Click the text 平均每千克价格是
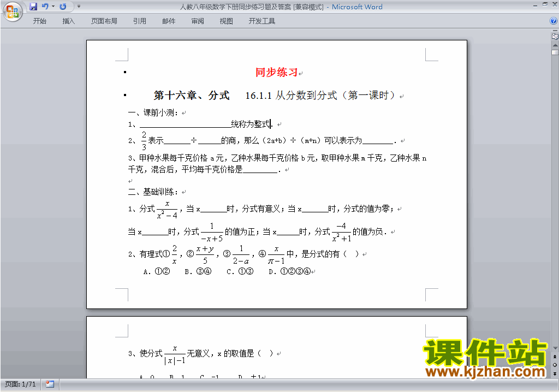Viewport: 559px width, 392px height. coord(212,169)
